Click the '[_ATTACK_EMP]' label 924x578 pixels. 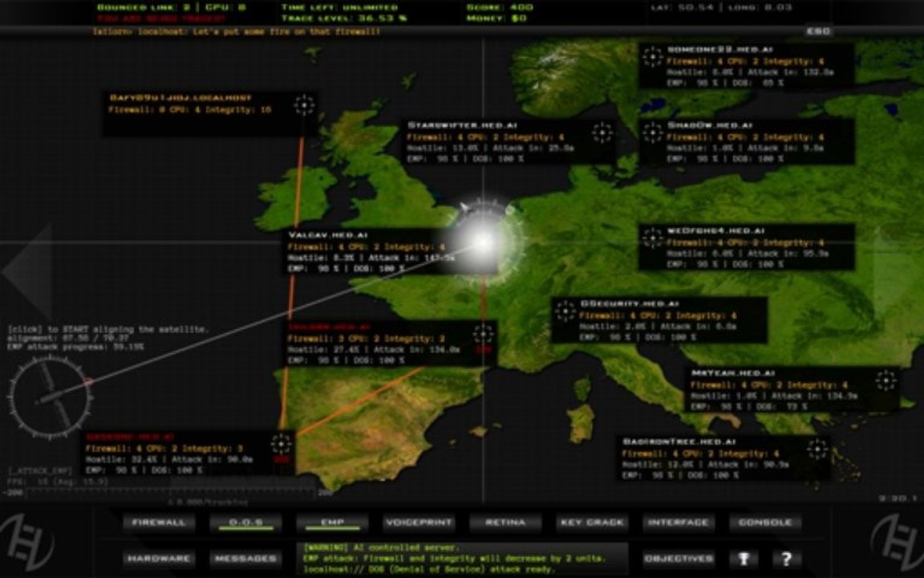click(x=40, y=470)
